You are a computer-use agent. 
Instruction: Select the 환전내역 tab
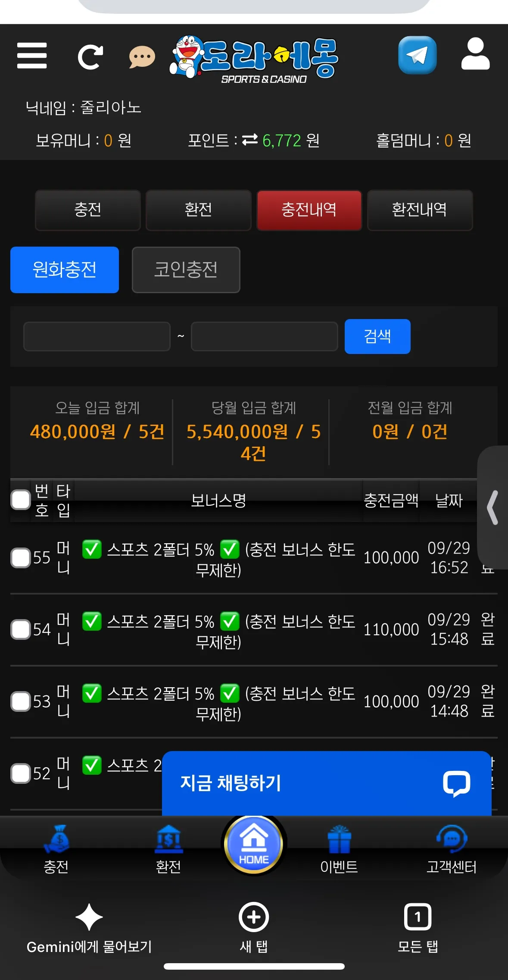click(x=420, y=210)
